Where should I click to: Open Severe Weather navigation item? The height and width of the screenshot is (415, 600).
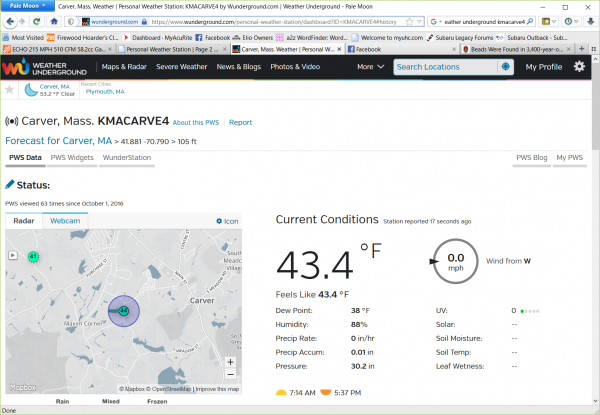point(181,67)
